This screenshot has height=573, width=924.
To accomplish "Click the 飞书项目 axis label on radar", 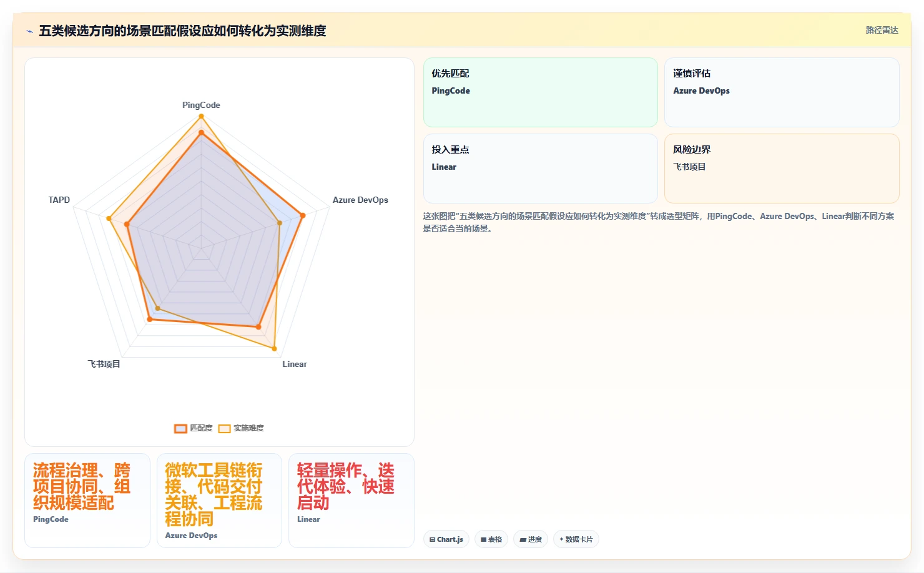I will (x=104, y=364).
